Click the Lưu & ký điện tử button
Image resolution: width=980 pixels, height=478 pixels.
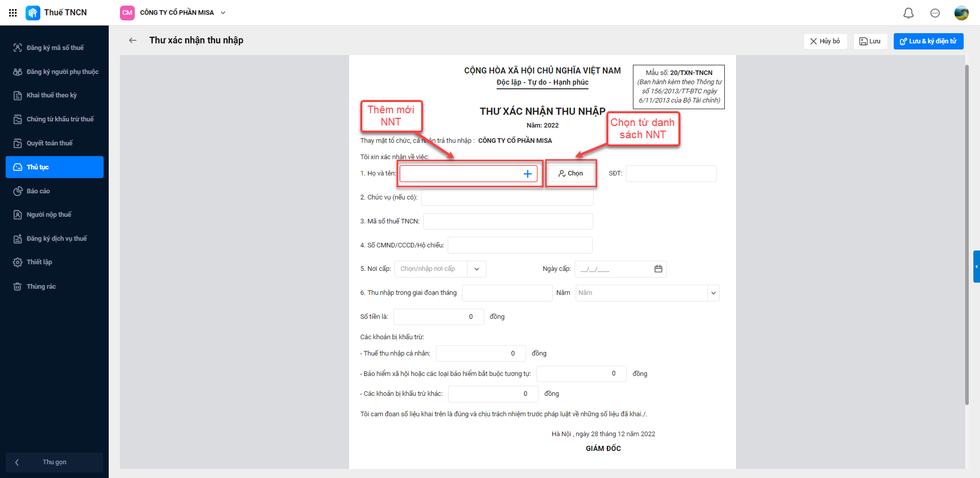928,41
